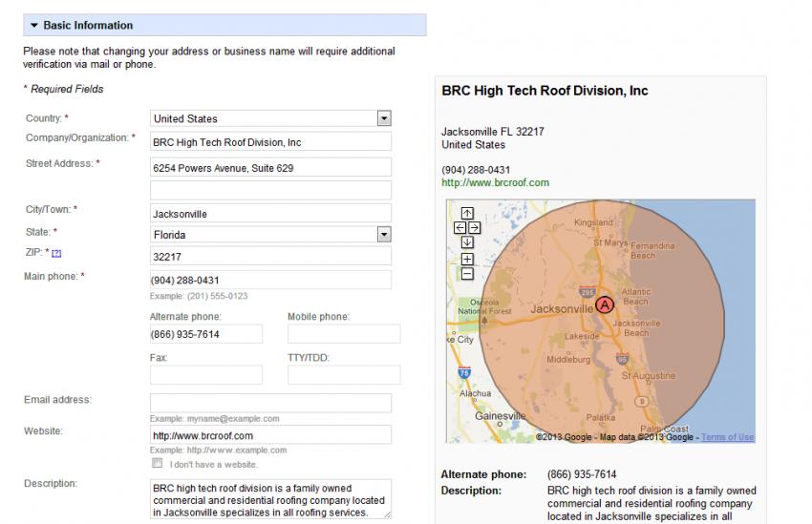
Task: Collapse the Basic Information section triangle
Action: (34, 26)
